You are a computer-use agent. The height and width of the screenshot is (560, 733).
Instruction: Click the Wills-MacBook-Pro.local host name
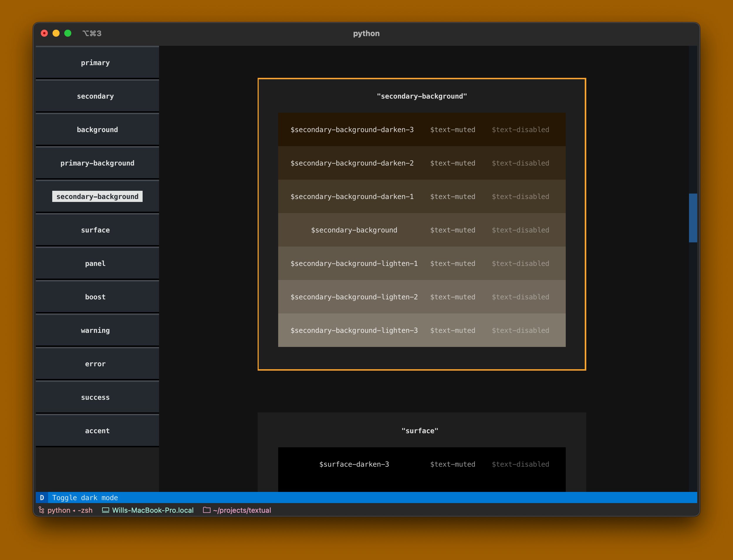(153, 510)
